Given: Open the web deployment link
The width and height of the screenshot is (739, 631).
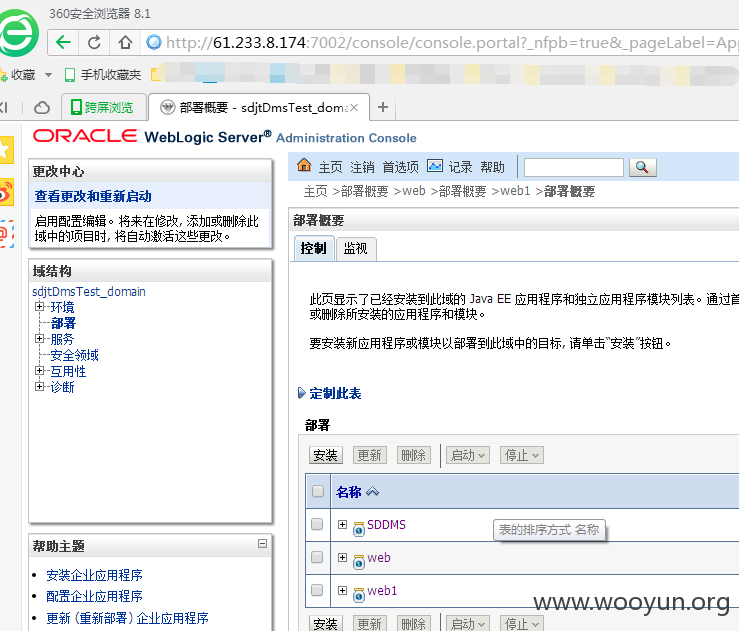Looking at the screenshot, I should (379, 557).
